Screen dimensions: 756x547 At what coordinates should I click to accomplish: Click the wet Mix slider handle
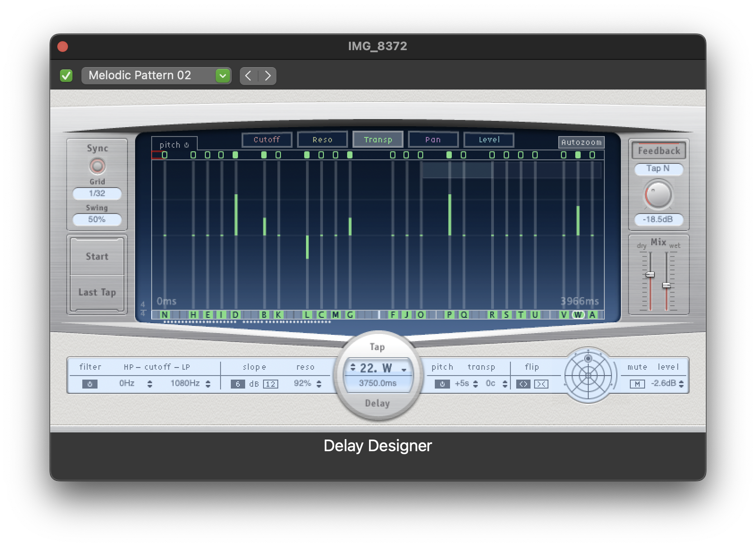(667, 285)
